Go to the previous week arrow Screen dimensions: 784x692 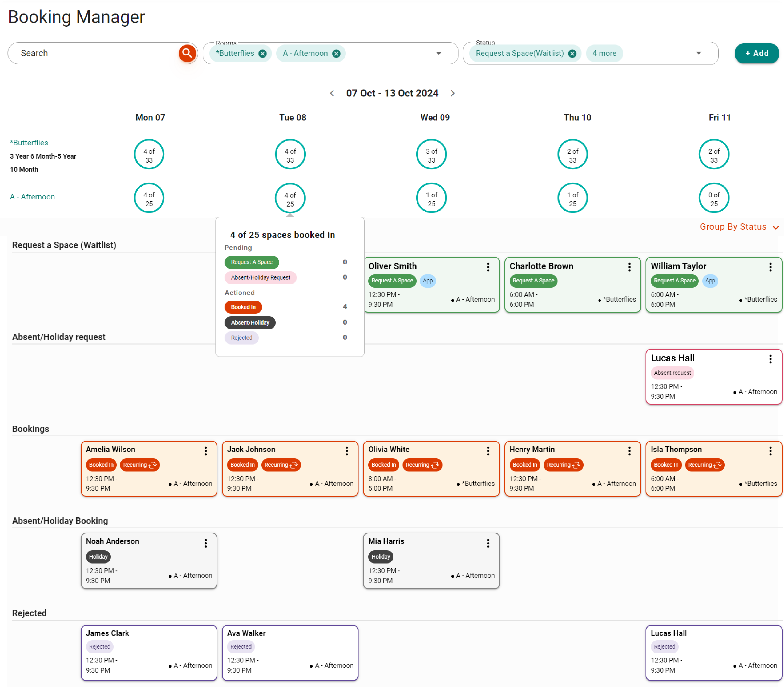(332, 93)
